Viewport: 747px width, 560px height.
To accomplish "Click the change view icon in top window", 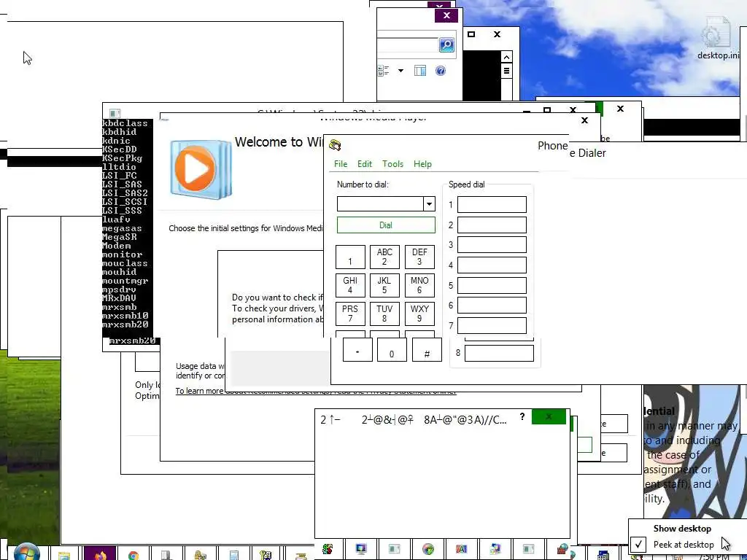I will coord(384,71).
